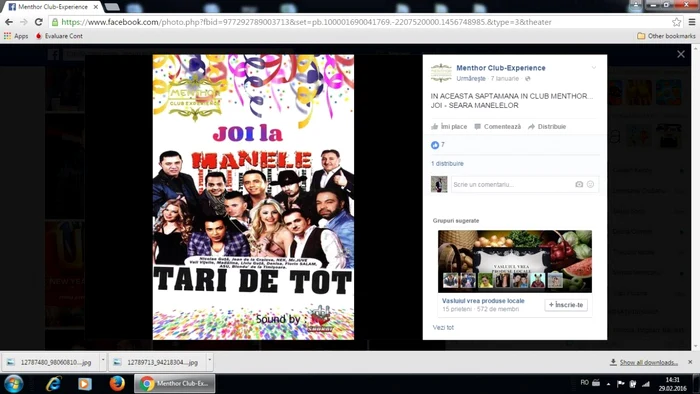The height and width of the screenshot is (394, 700).
Task: Follow the page via Urmărește link
Action: tap(471, 79)
